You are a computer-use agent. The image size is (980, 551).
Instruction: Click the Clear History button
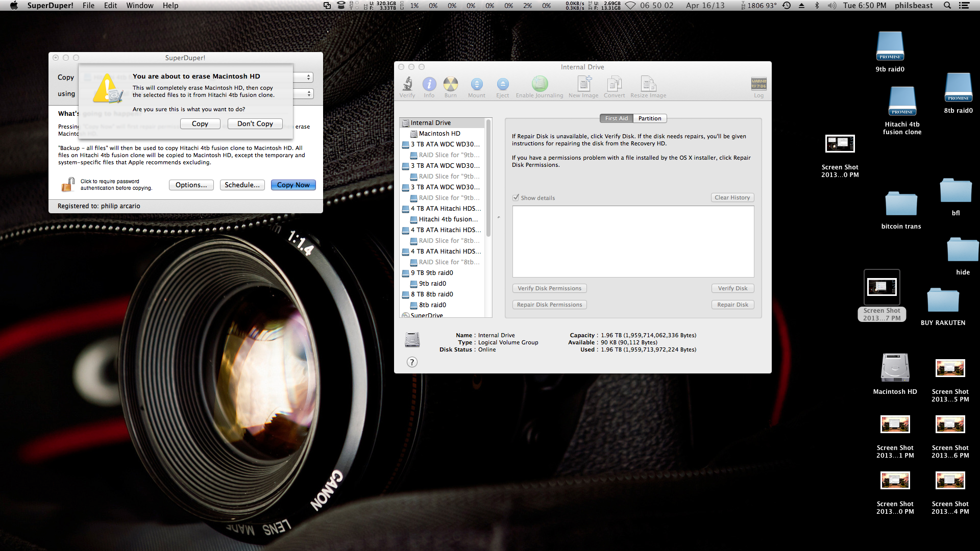pos(732,197)
